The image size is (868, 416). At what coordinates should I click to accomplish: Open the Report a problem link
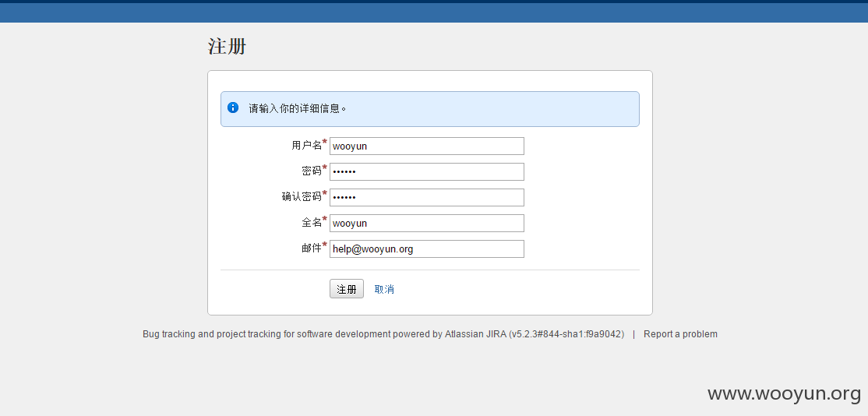680,334
